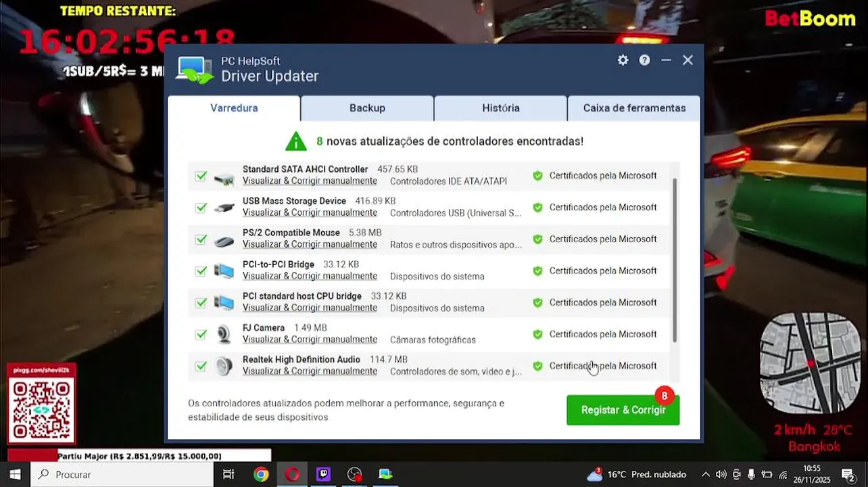Open Visualizar & Corrigir manualmente for Realtek Audio
Screen dimensions: 868x487
pos(310,371)
